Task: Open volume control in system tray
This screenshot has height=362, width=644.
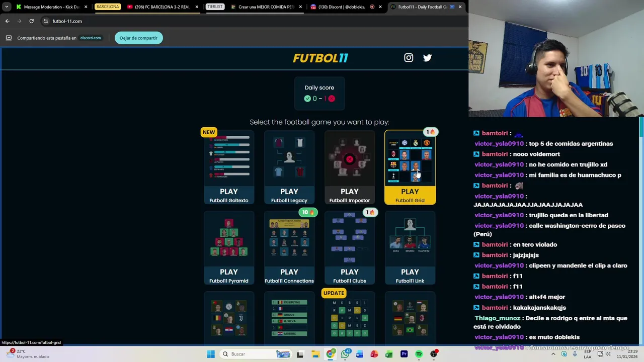Action: pos(607,354)
